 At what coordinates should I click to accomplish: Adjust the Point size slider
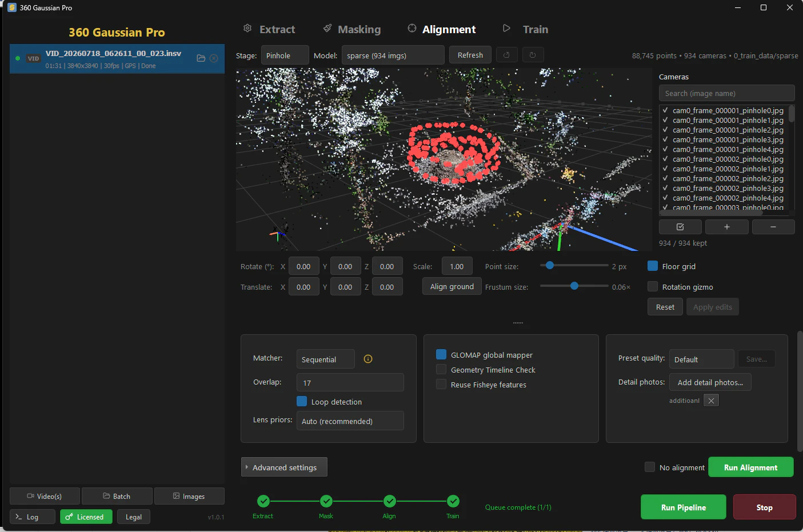pyautogui.click(x=574, y=265)
